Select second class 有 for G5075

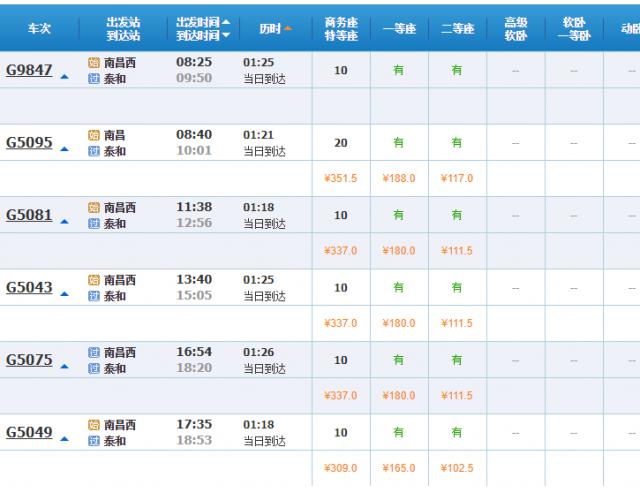pos(457,360)
